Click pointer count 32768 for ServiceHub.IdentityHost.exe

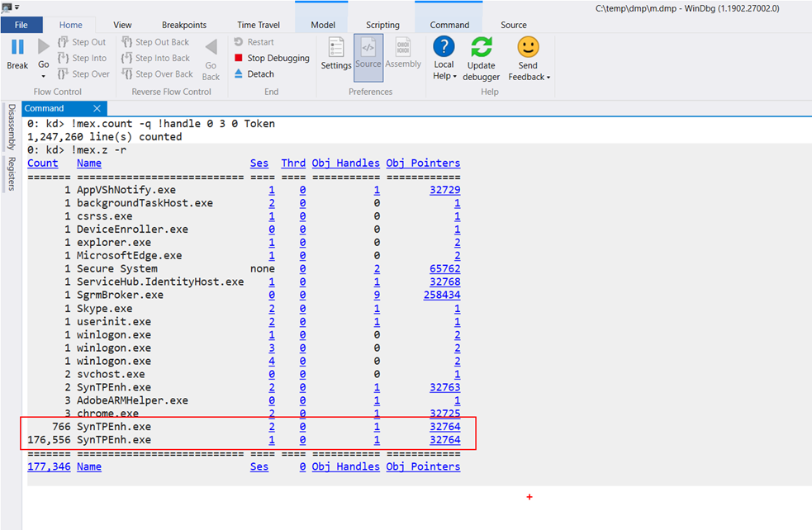(x=445, y=282)
